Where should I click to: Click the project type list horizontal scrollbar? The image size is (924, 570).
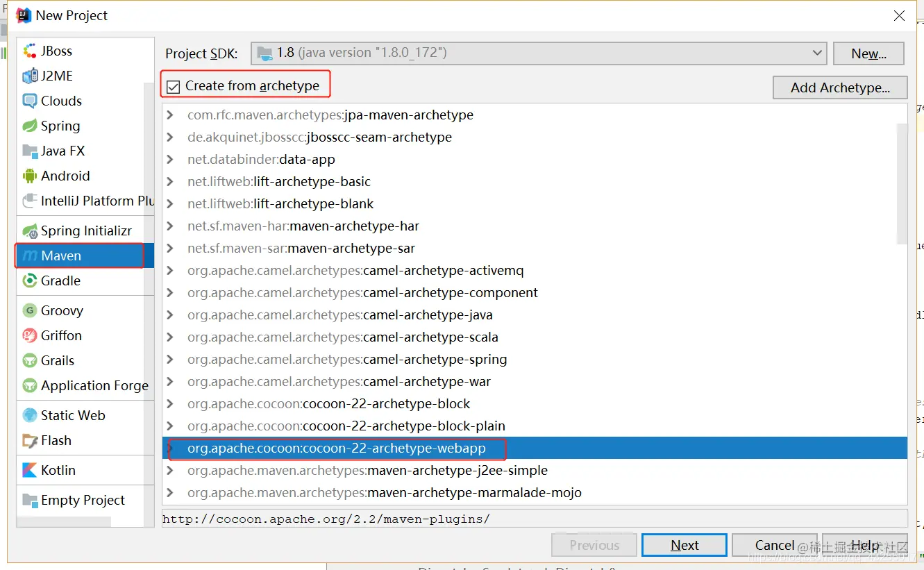(64, 521)
